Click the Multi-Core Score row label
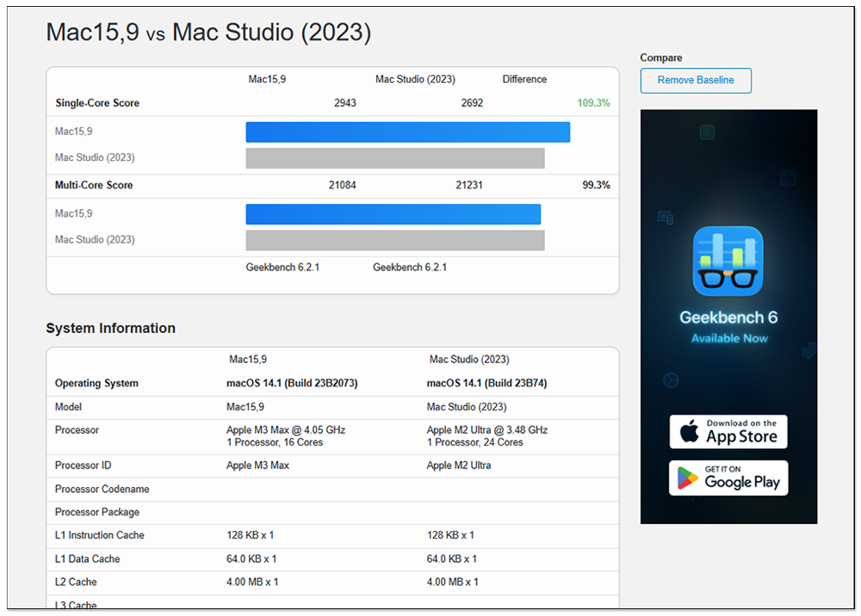The image size is (861, 616). (x=94, y=186)
